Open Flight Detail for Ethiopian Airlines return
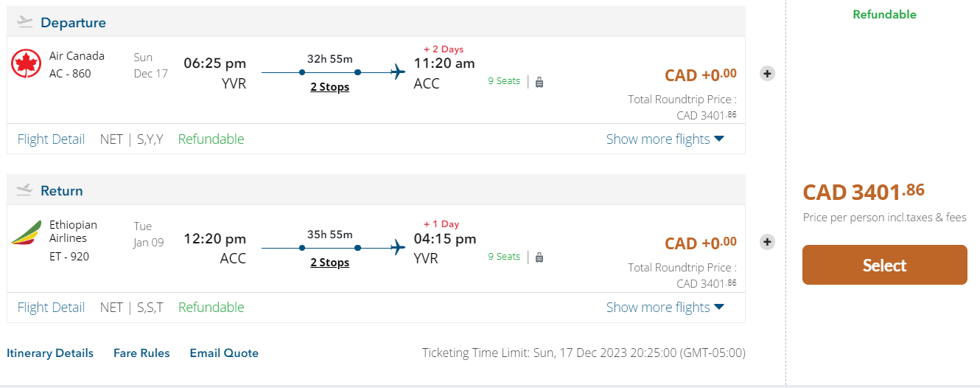The image size is (980, 388). coord(51,308)
